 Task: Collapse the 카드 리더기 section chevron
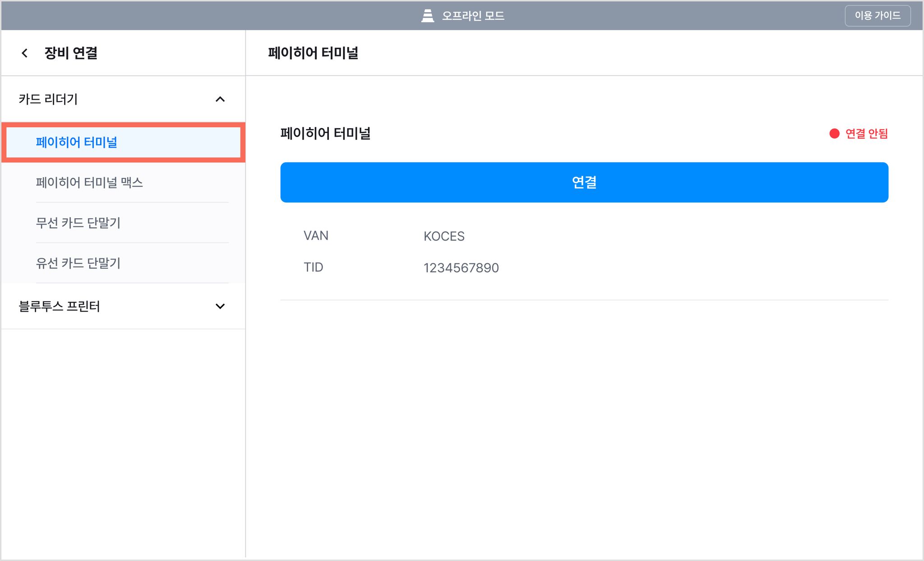tap(220, 99)
